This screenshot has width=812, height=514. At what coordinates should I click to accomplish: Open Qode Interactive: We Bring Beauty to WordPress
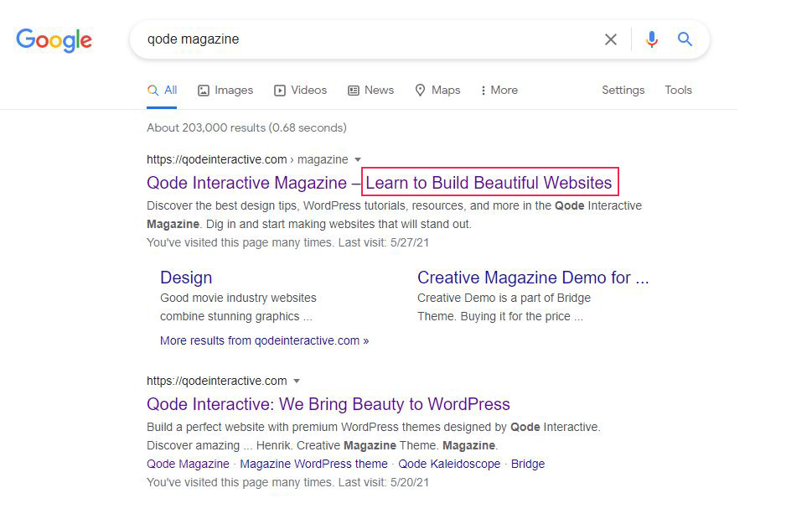[x=328, y=404]
